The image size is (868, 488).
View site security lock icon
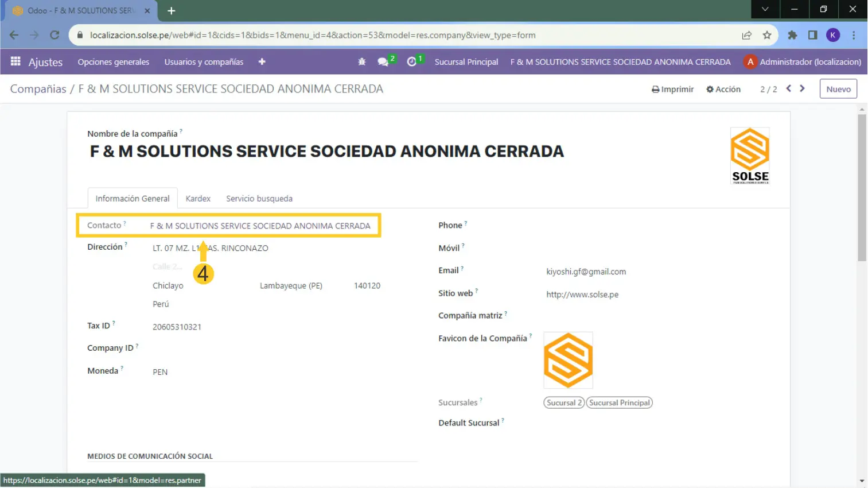click(x=80, y=35)
